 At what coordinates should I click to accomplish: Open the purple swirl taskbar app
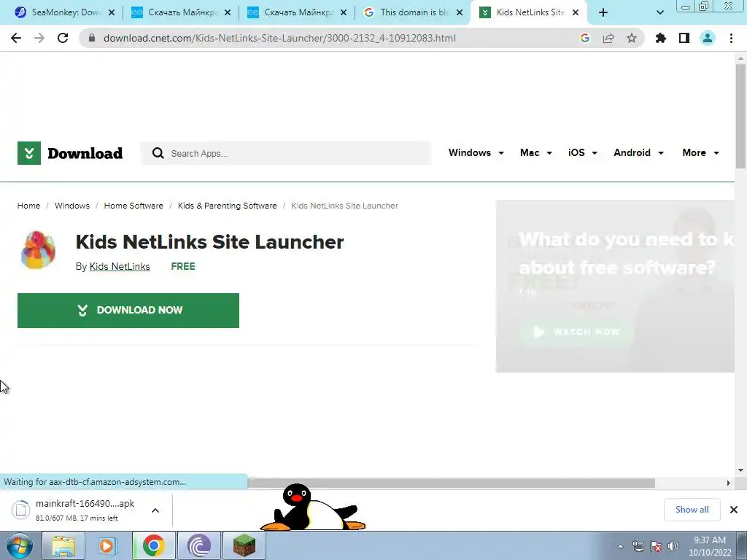click(x=199, y=545)
